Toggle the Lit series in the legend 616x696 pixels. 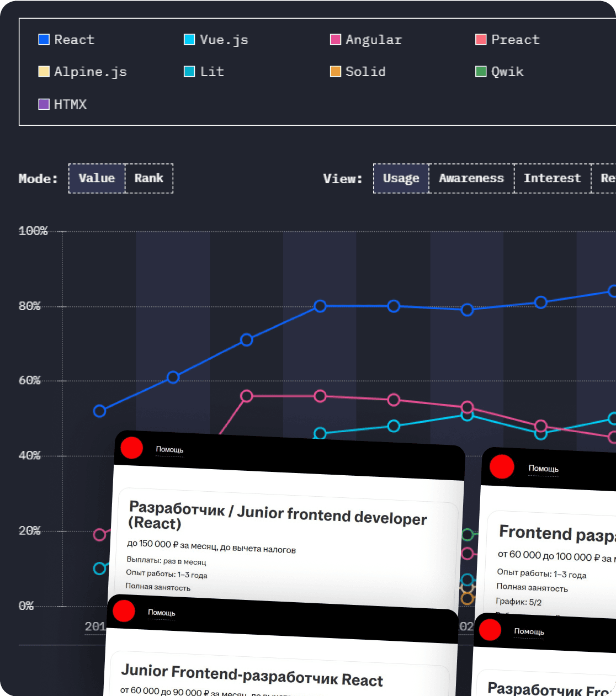[204, 72]
